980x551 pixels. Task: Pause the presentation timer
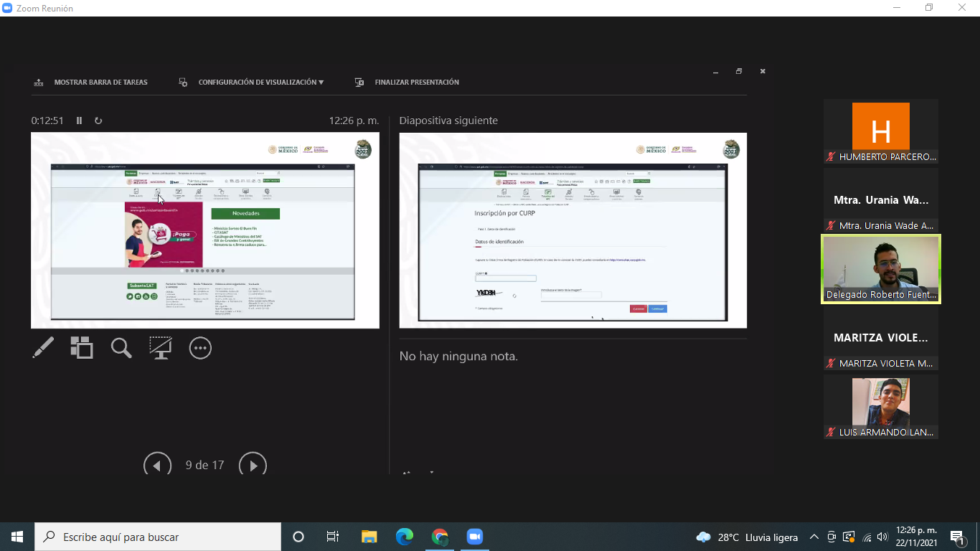(x=80, y=121)
